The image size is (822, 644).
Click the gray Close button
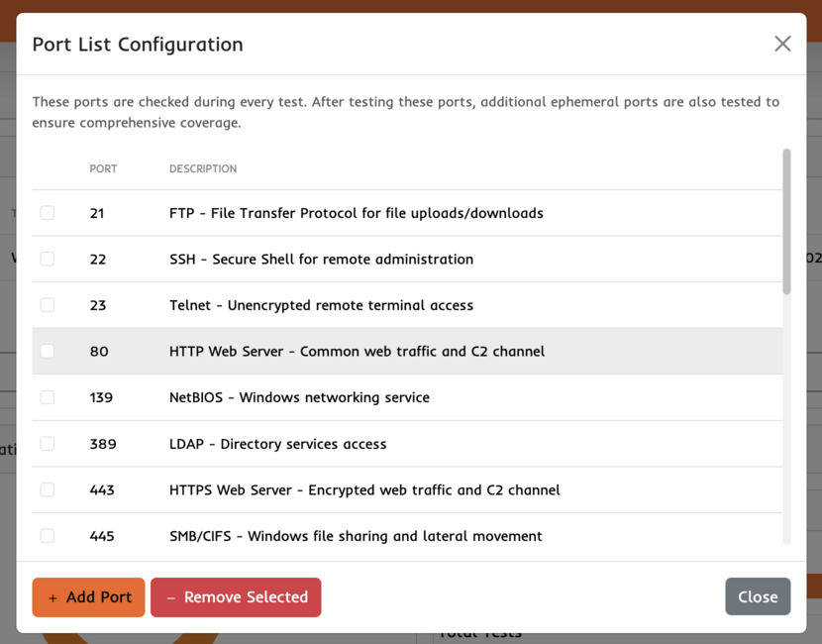[x=758, y=596]
